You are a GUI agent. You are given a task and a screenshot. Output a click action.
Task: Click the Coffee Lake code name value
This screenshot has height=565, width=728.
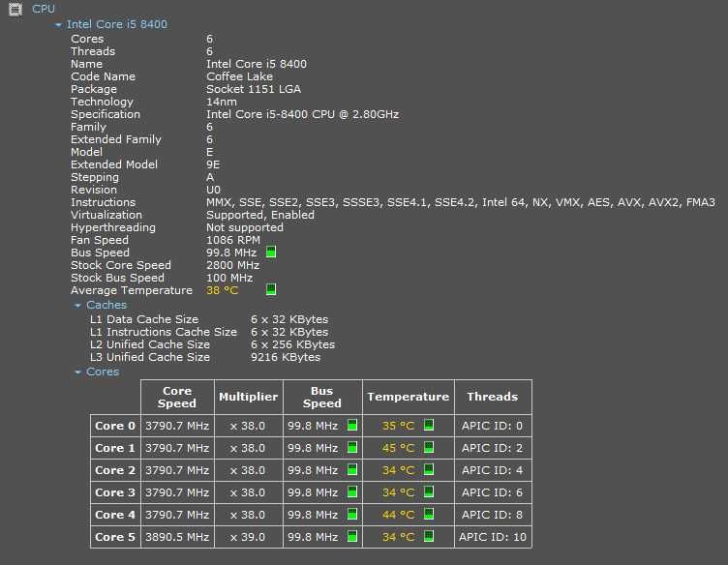coord(239,76)
